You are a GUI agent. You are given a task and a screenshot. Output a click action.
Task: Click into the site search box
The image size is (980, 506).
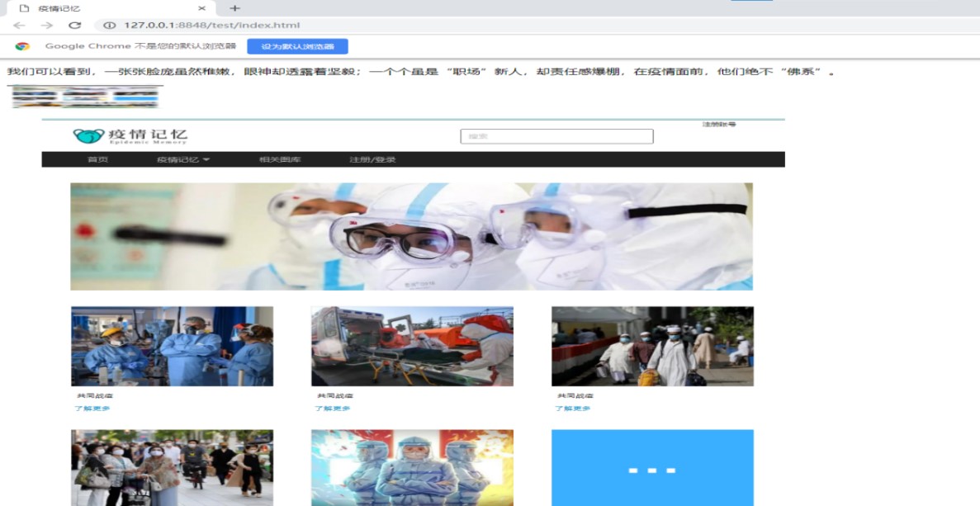point(556,136)
